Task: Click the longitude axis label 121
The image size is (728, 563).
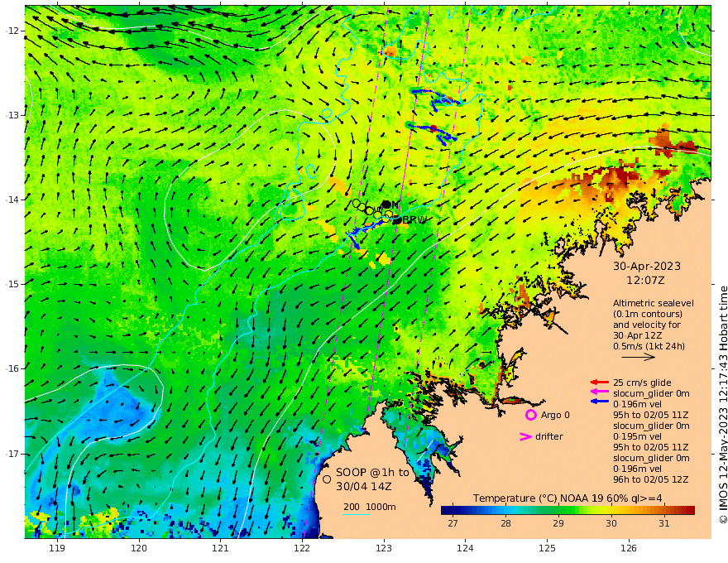Action: (221, 549)
